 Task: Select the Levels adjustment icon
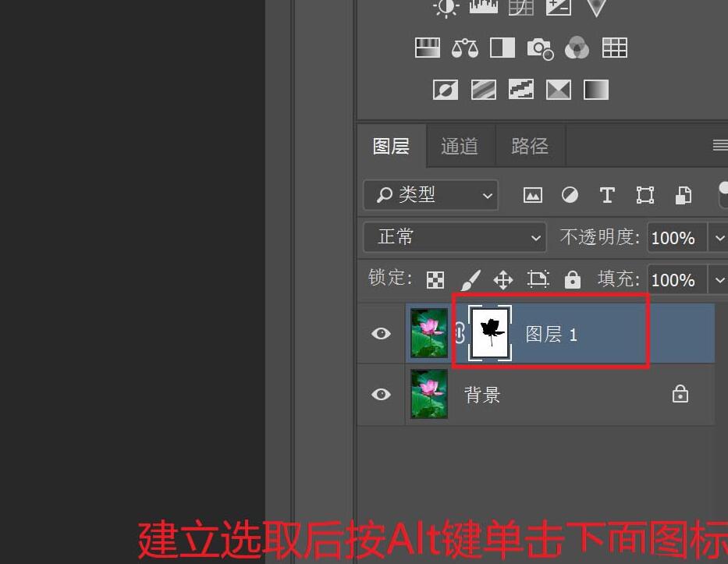(x=484, y=8)
